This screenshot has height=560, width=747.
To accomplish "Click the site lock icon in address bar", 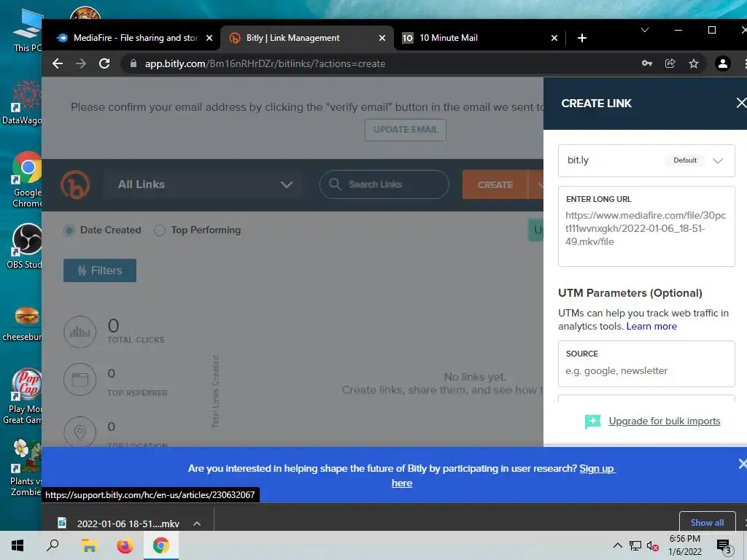I will 133,63.
